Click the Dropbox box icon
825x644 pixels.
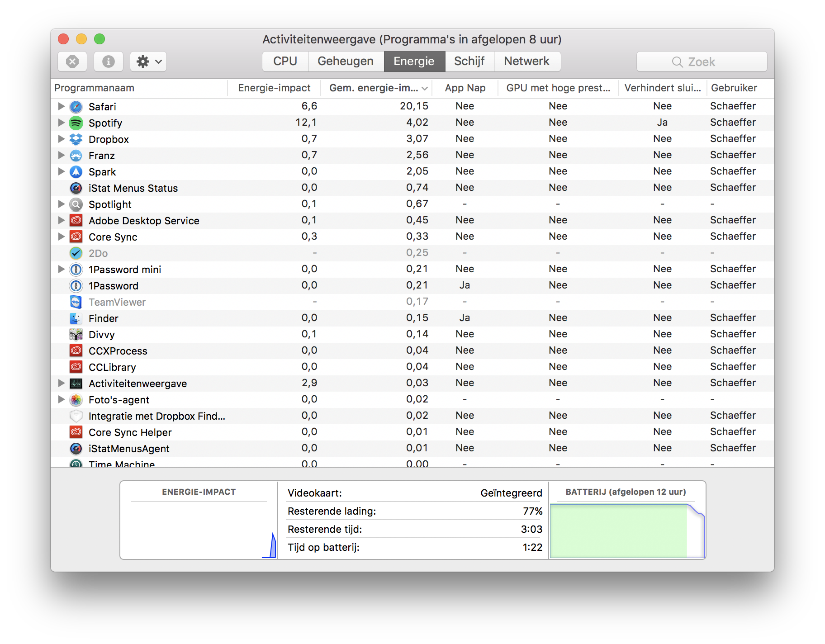point(76,139)
